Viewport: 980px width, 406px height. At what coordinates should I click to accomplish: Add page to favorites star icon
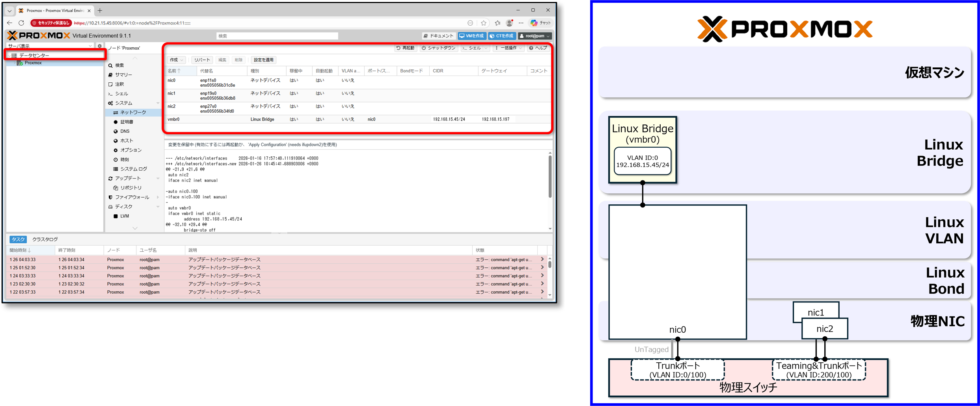(483, 23)
